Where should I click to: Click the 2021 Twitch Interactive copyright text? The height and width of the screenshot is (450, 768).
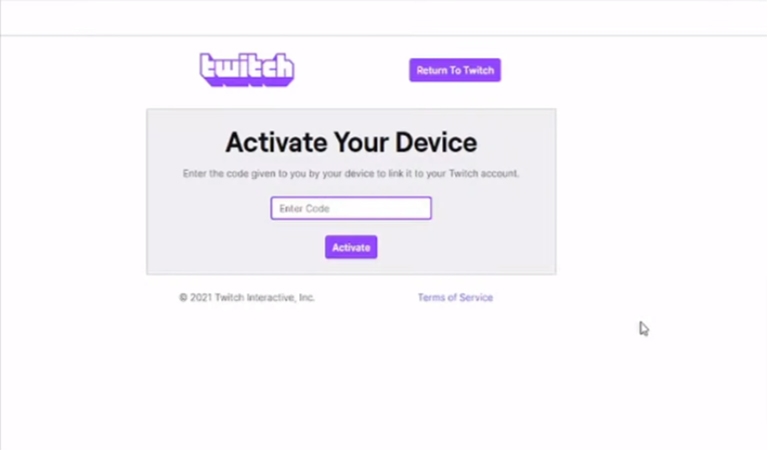247,297
